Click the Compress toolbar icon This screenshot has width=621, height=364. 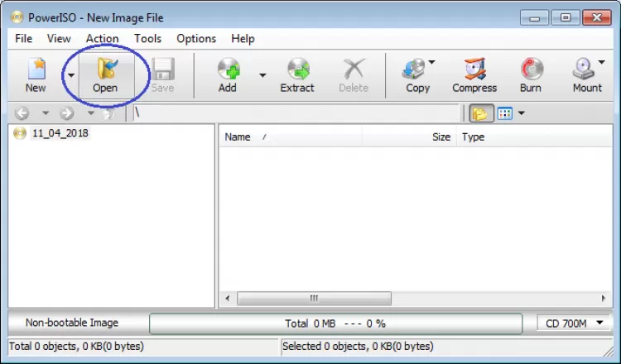click(x=474, y=69)
